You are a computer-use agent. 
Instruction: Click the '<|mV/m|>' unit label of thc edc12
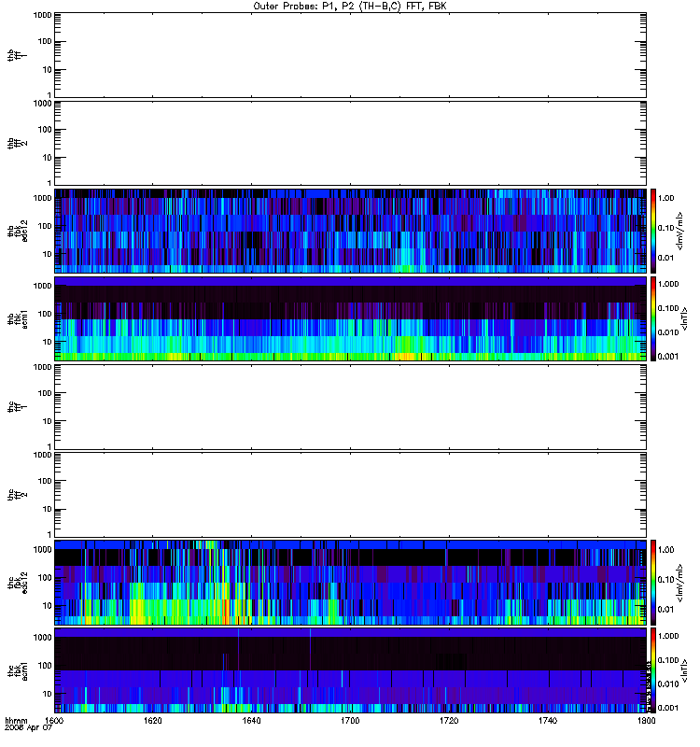click(x=680, y=583)
